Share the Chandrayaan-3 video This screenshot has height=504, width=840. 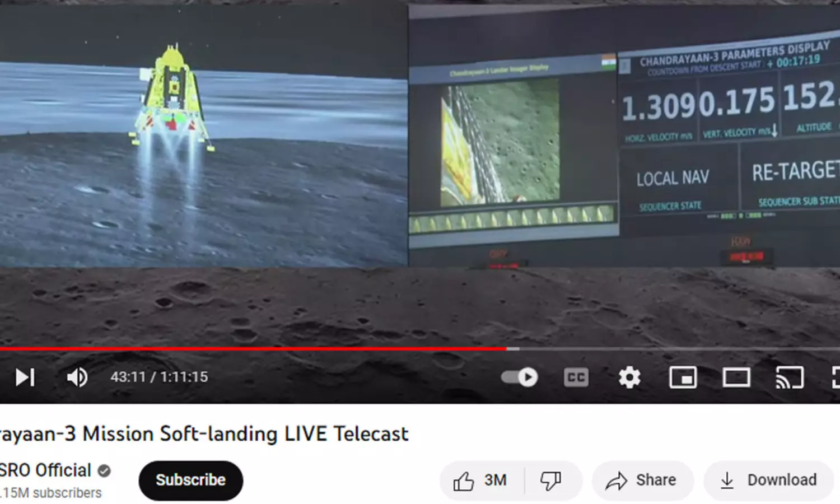[x=642, y=480]
